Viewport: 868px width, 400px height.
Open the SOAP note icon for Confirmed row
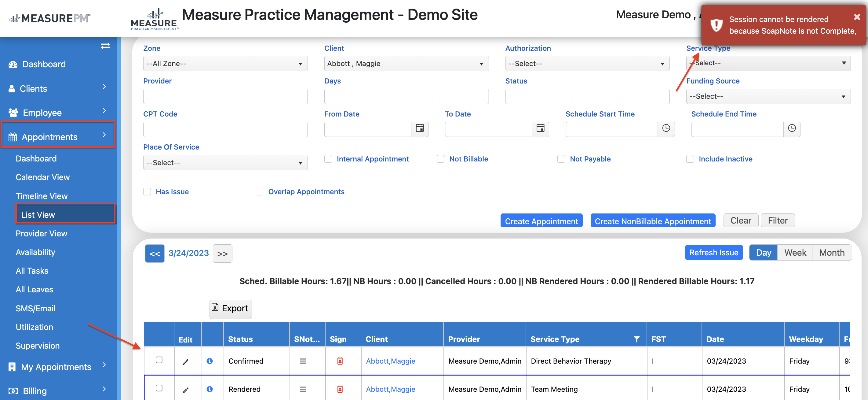pyautogui.click(x=303, y=361)
